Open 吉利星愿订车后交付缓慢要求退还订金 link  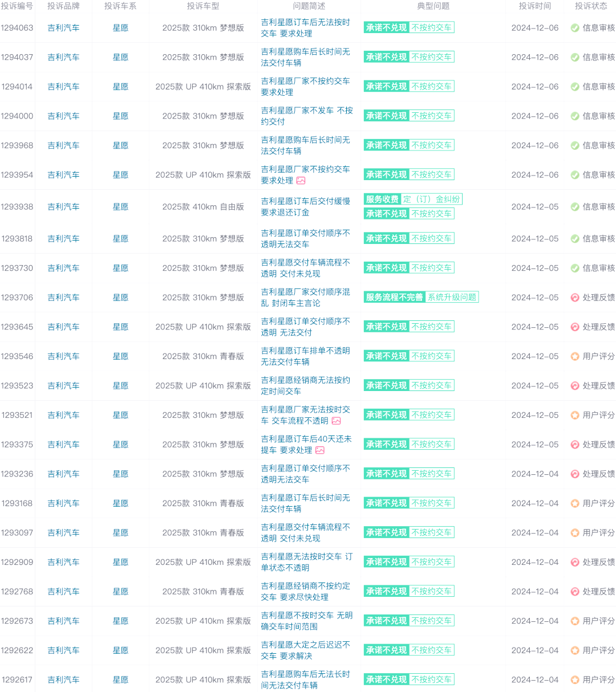(x=306, y=207)
